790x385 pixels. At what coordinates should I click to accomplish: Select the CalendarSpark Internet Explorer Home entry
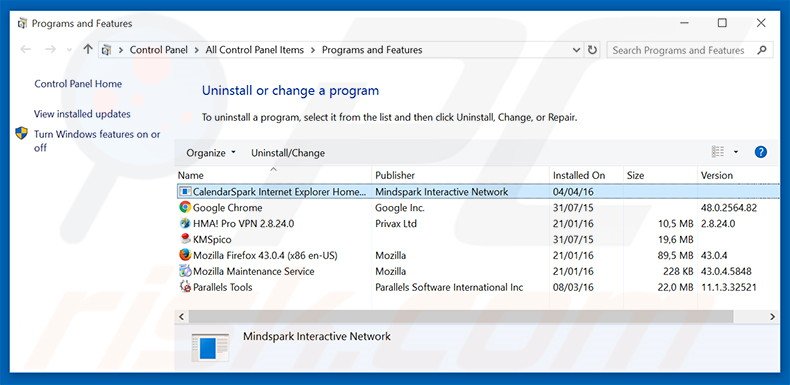click(x=478, y=191)
